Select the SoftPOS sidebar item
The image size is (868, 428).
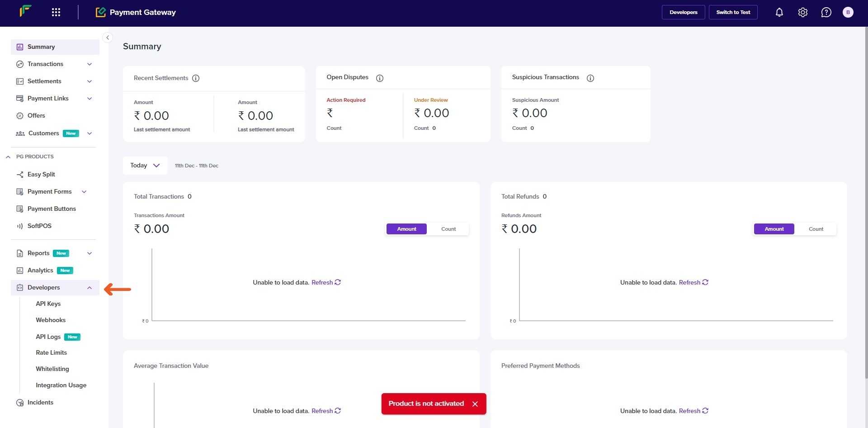click(x=40, y=226)
